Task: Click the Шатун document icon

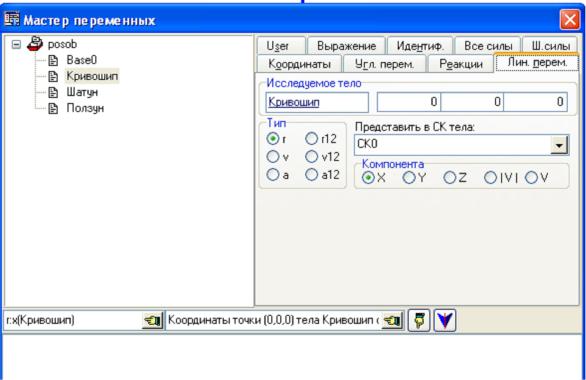Action: (53, 92)
